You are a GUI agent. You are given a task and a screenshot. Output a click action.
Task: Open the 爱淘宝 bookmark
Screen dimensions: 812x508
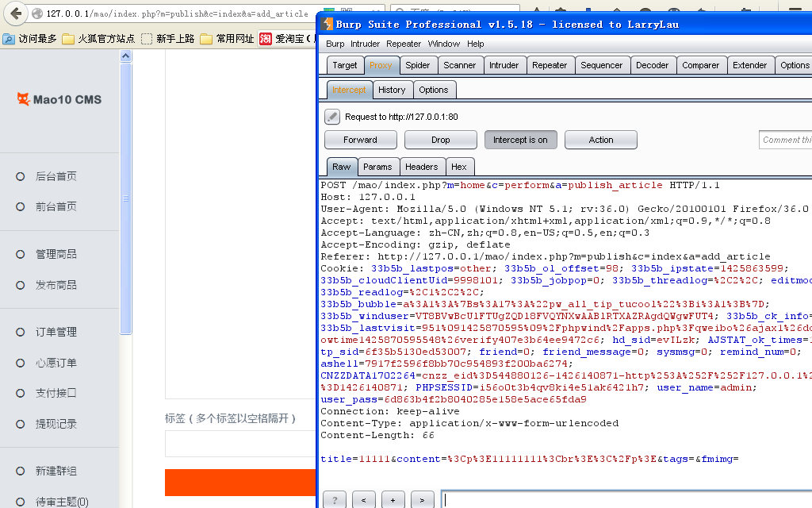287,39
